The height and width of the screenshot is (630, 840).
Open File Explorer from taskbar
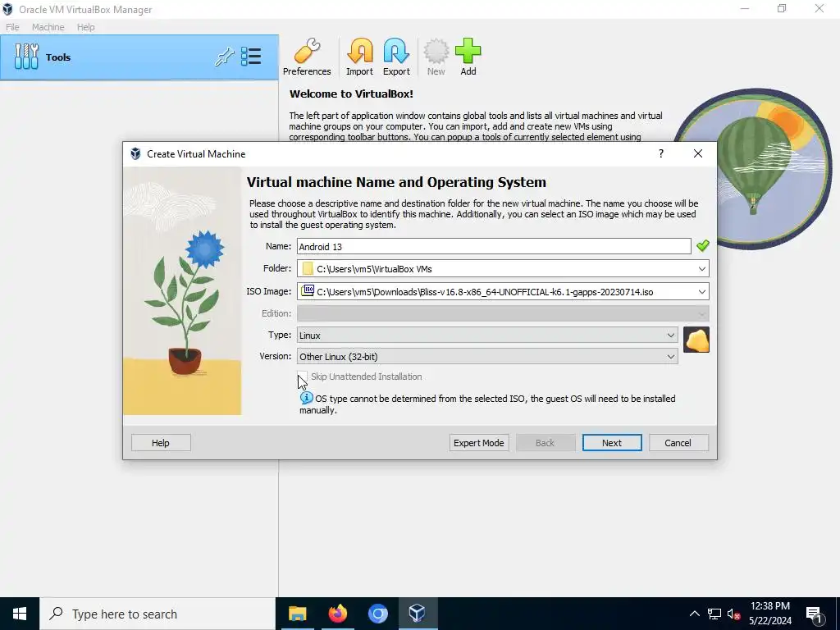pyautogui.click(x=297, y=614)
